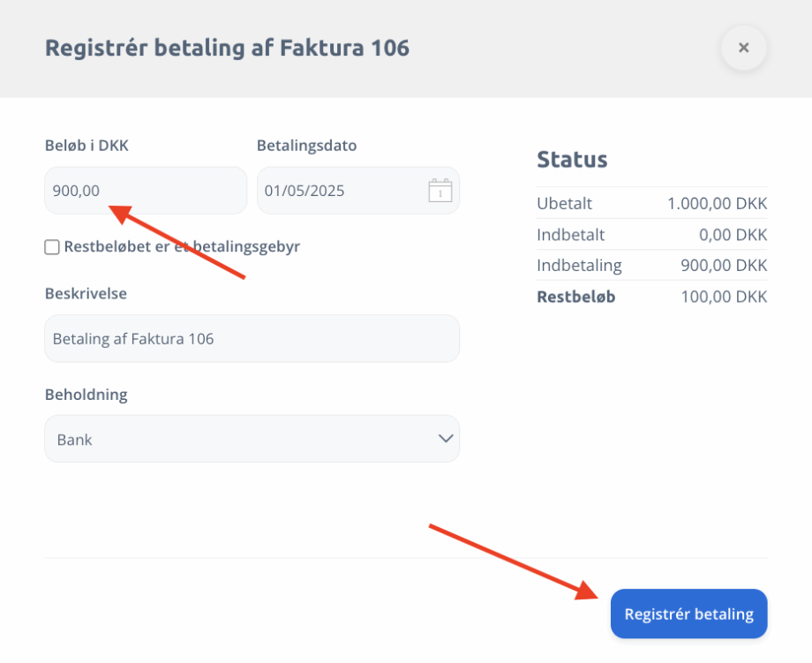Click the Beholdning label

(x=86, y=395)
